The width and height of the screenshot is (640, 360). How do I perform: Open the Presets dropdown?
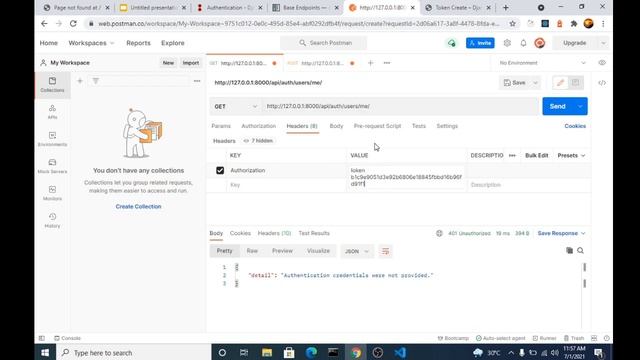tap(571, 156)
